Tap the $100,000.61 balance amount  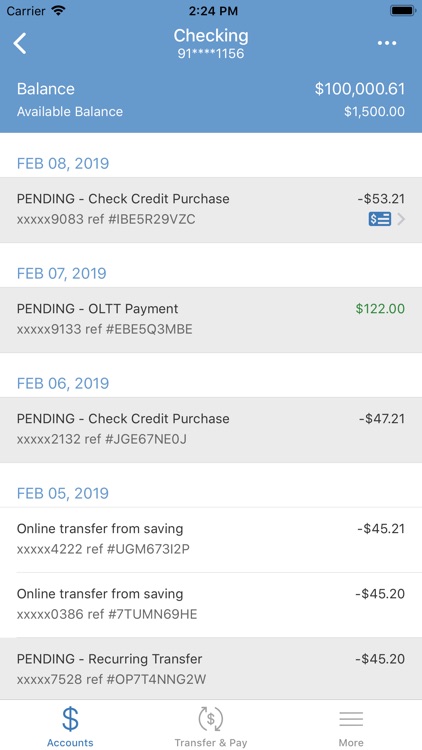point(360,89)
